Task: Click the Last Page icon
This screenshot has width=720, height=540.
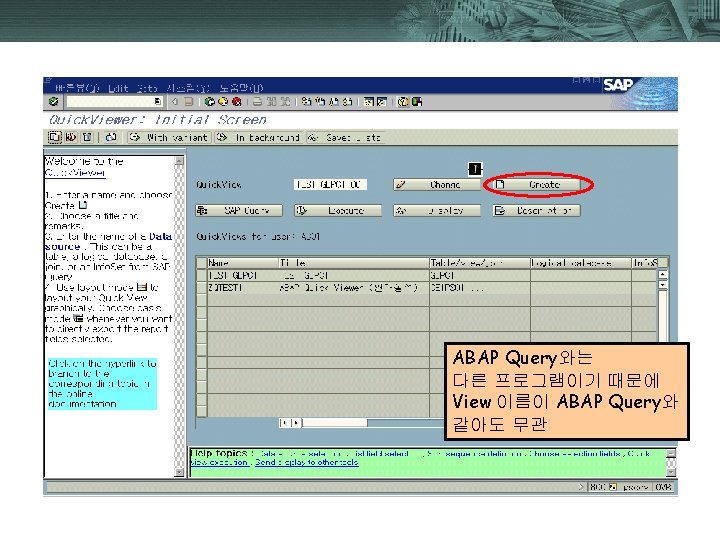Action: [x=348, y=101]
